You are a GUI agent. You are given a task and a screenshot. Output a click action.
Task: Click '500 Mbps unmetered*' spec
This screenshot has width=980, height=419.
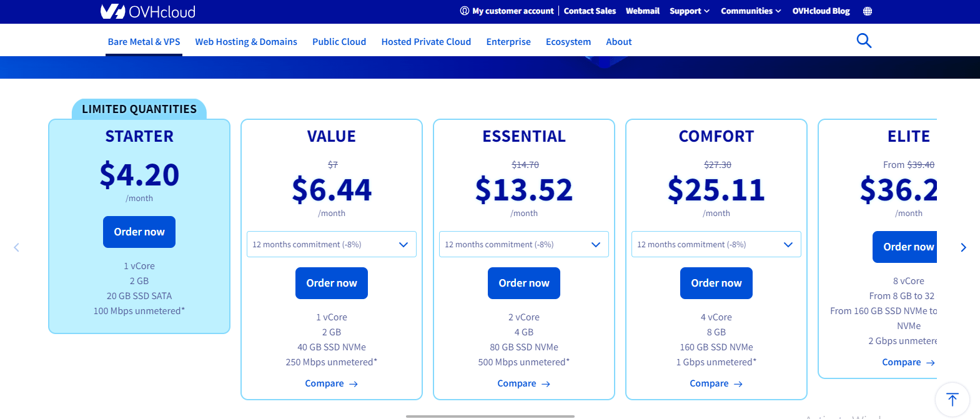point(524,362)
